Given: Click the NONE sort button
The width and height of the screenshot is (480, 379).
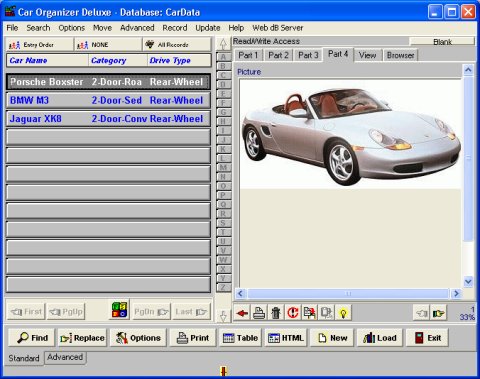Looking at the screenshot, I should [108, 45].
